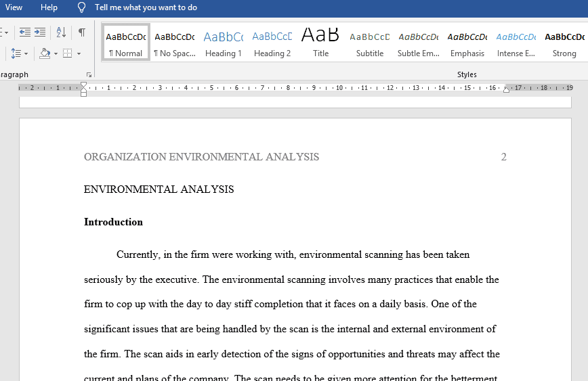
Task: Apply the Title style
Action: 320,43
